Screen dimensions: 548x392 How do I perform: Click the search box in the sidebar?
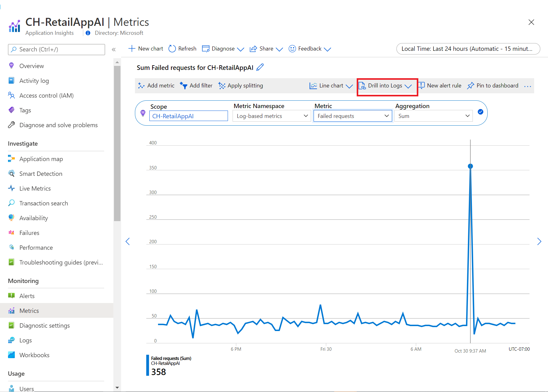tap(56, 49)
